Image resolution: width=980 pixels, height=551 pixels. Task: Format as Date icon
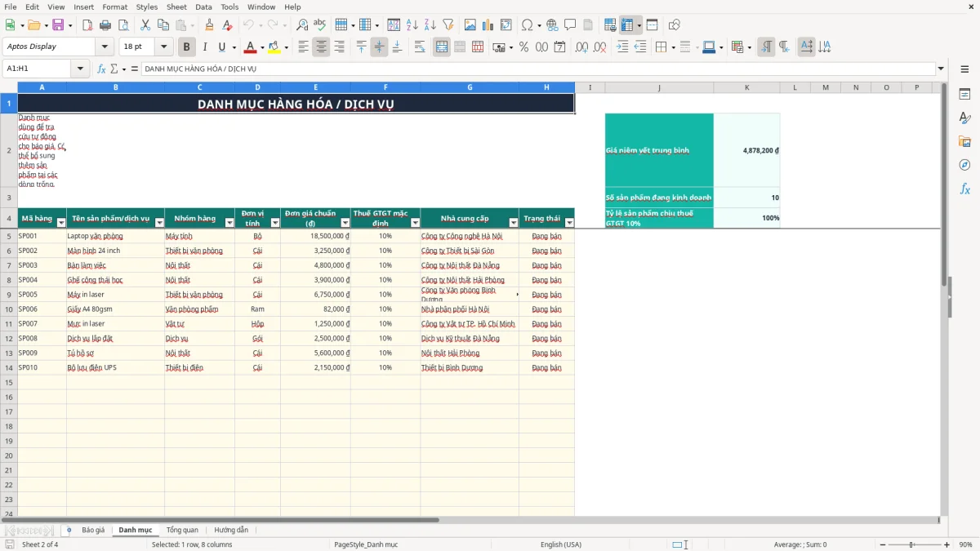point(560,47)
